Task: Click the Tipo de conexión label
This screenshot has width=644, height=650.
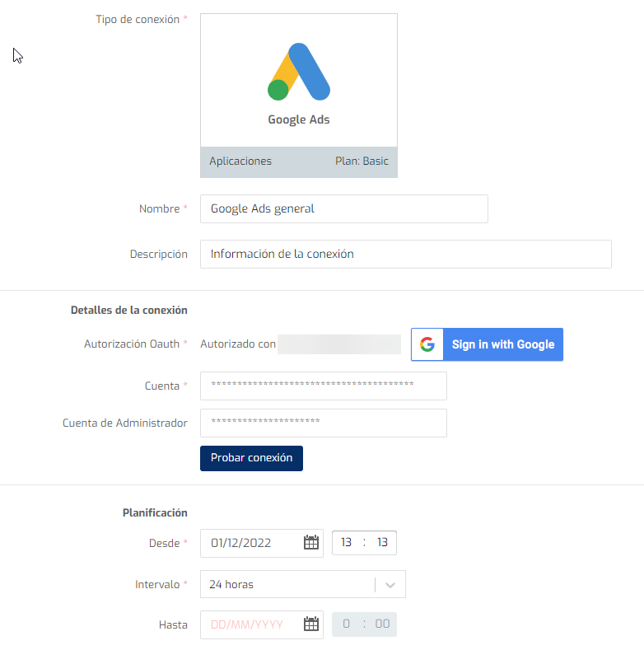Action: [x=138, y=20]
